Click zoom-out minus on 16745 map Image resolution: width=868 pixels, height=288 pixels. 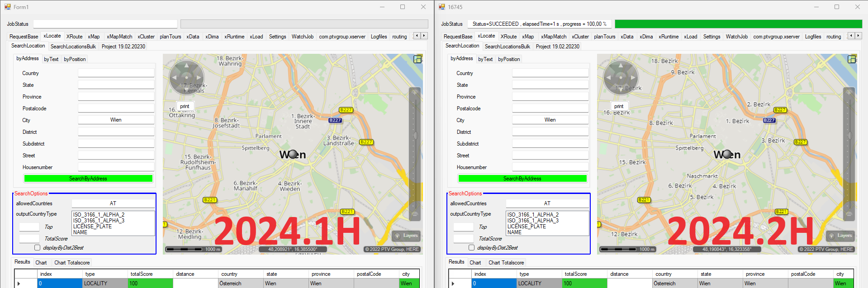[849, 214]
